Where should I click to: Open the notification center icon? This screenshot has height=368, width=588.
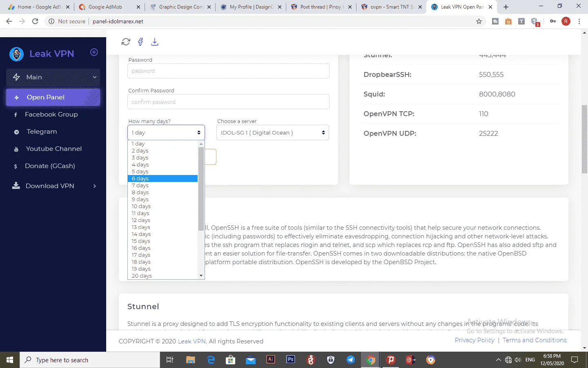[575, 360]
